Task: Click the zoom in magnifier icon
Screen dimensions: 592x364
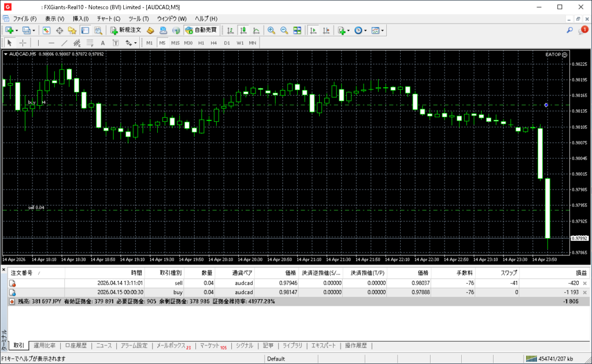Action: (271, 30)
